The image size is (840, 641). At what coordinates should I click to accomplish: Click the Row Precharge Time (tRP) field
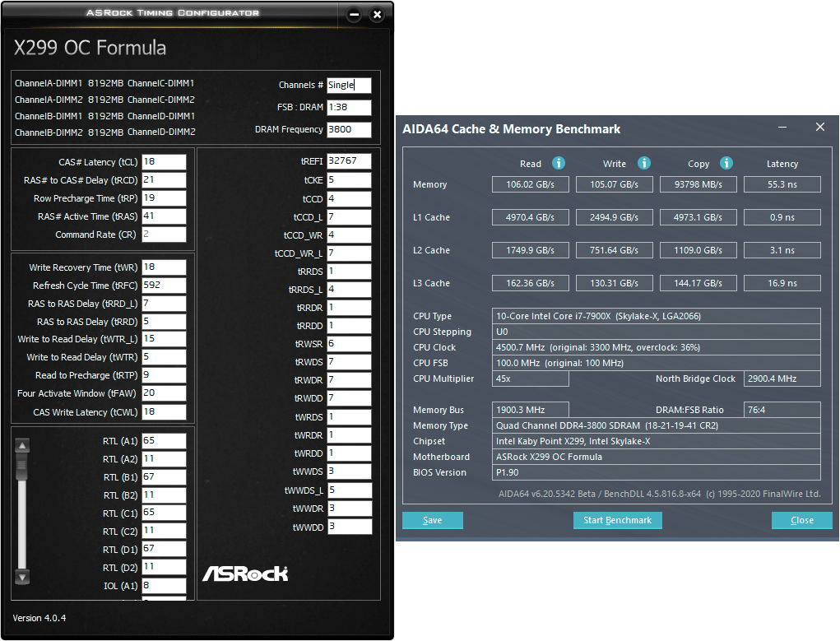click(164, 198)
